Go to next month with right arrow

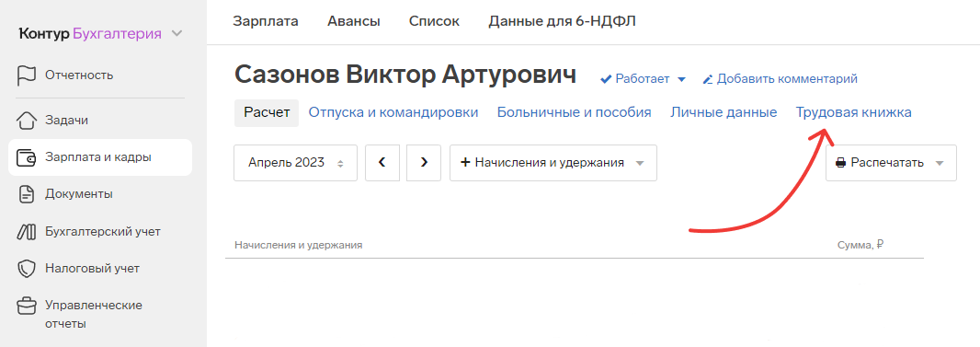tap(424, 163)
